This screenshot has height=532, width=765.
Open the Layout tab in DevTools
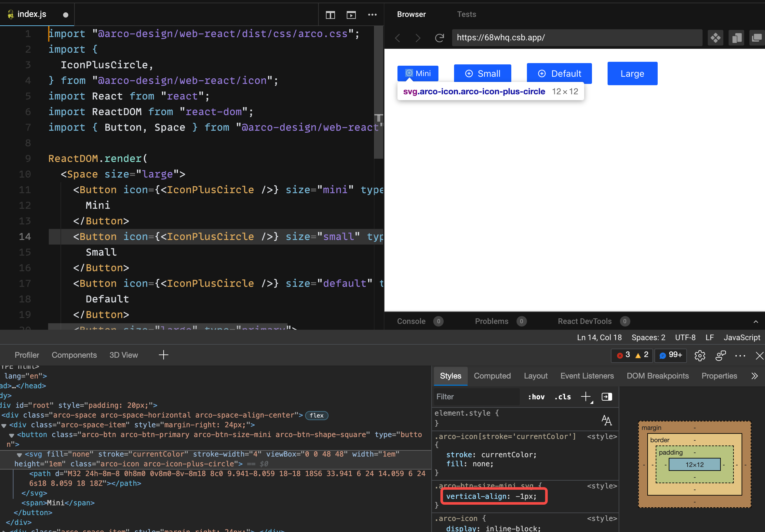click(x=535, y=376)
